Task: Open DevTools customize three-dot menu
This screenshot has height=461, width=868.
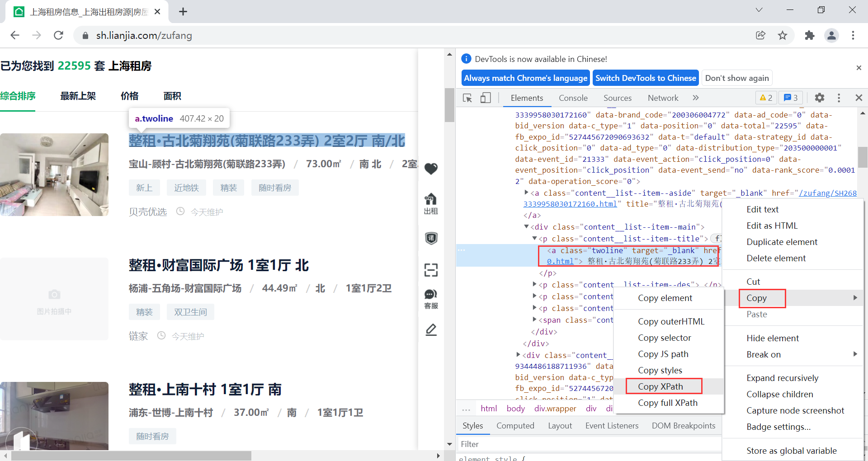Action: (x=839, y=98)
